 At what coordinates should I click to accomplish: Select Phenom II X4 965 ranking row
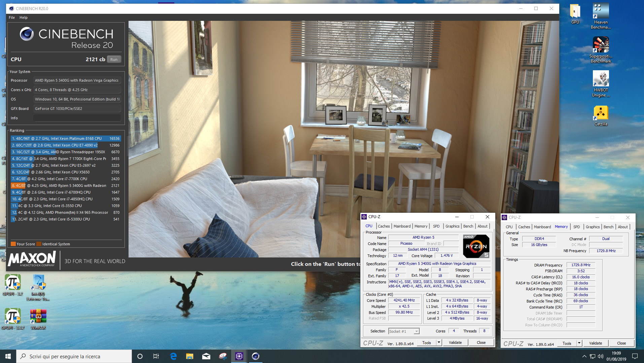(x=66, y=212)
